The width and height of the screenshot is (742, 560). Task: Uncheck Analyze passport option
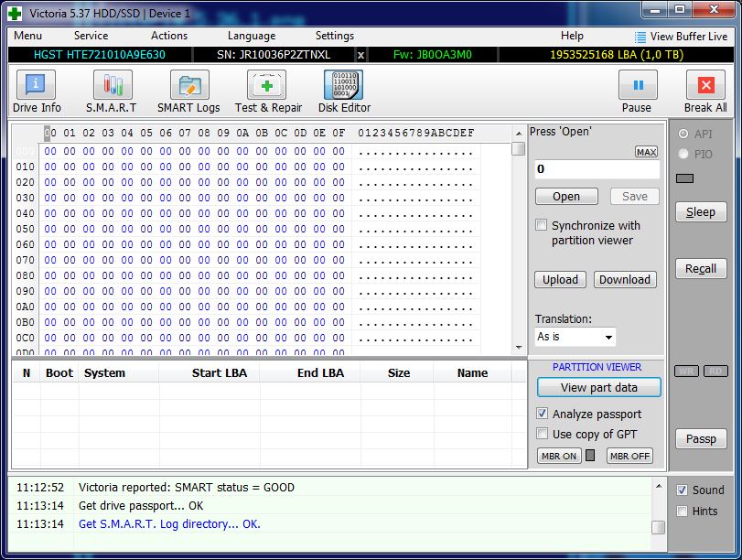(x=543, y=414)
